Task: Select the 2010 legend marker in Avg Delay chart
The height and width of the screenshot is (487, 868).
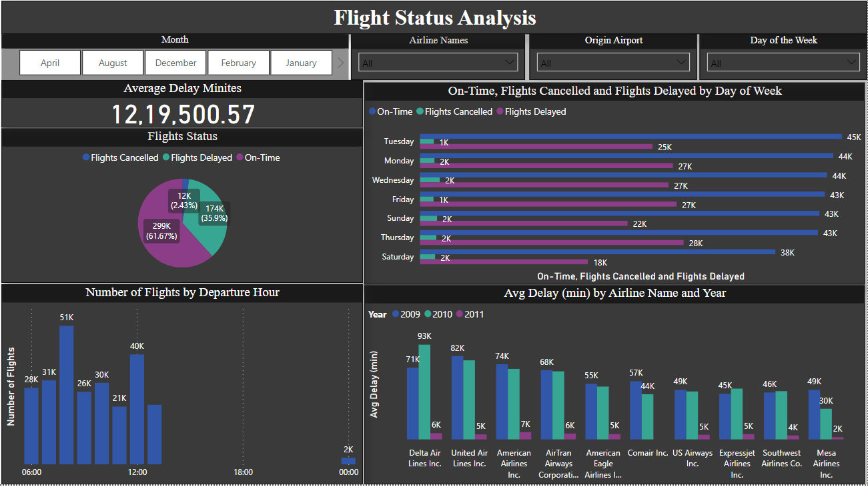Action: tap(428, 314)
